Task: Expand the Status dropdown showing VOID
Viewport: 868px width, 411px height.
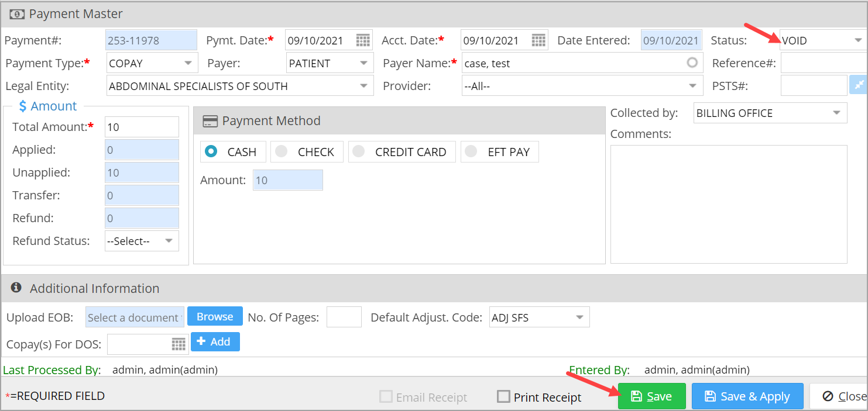Action: pyautogui.click(x=857, y=40)
